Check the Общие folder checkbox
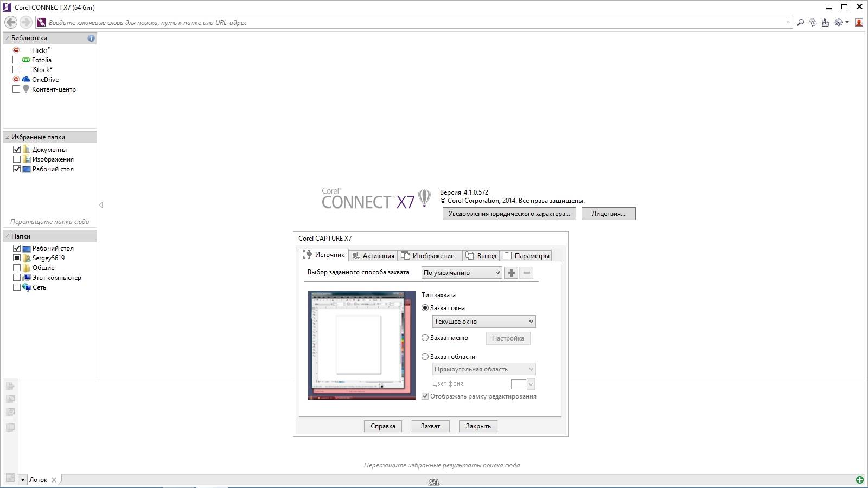 coord(17,267)
